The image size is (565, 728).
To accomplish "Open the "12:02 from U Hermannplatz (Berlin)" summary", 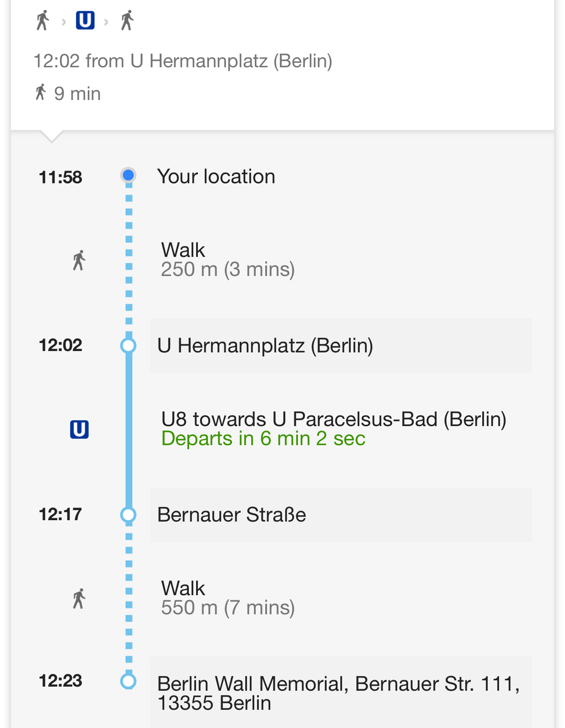I will click(x=183, y=61).
